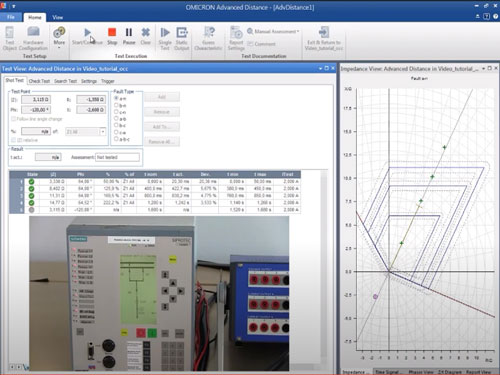Click the X reactance input field
This screenshot has height=375, width=500.
click(91, 110)
